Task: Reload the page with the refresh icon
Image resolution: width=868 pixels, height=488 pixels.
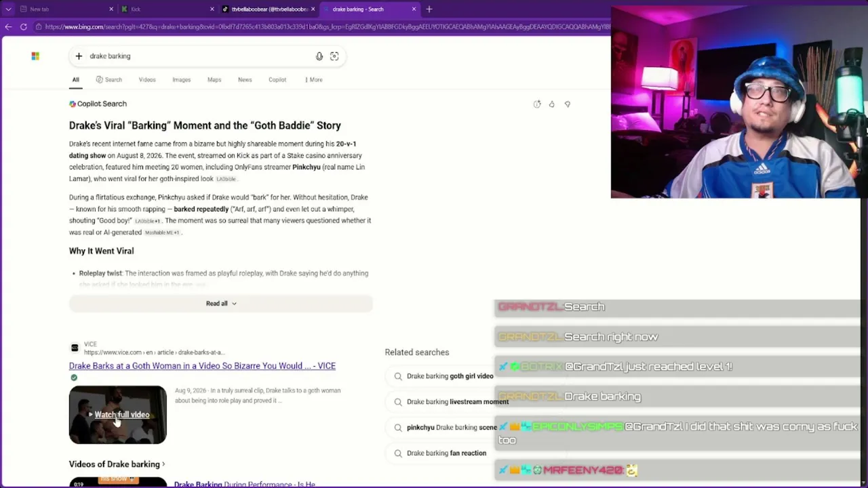Action: pyautogui.click(x=23, y=27)
